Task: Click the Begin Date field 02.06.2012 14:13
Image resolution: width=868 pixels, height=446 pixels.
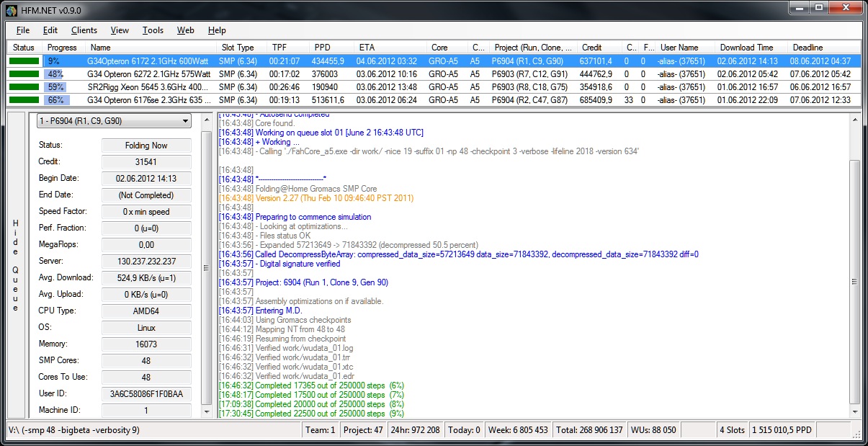Action: tap(146, 179)
